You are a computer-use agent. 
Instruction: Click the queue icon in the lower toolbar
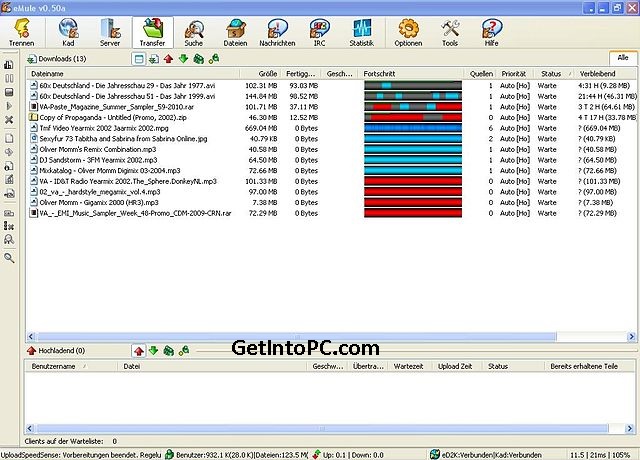click(169, 351)
